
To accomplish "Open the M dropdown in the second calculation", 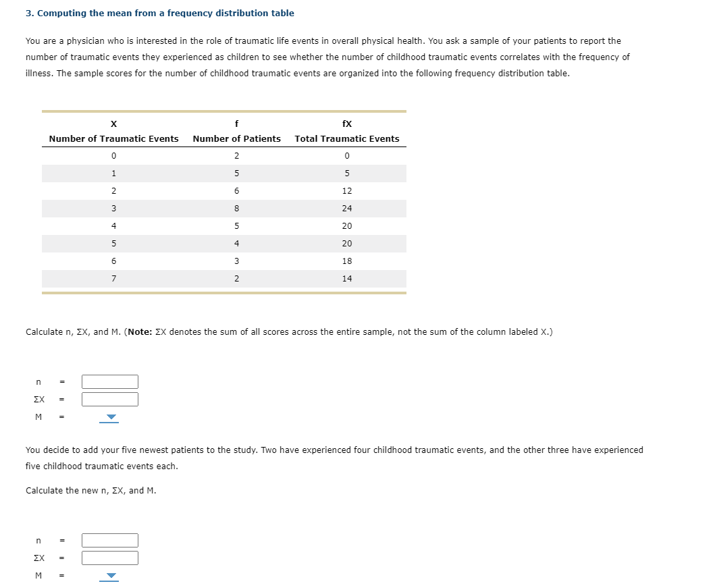I will coord(110,575).
